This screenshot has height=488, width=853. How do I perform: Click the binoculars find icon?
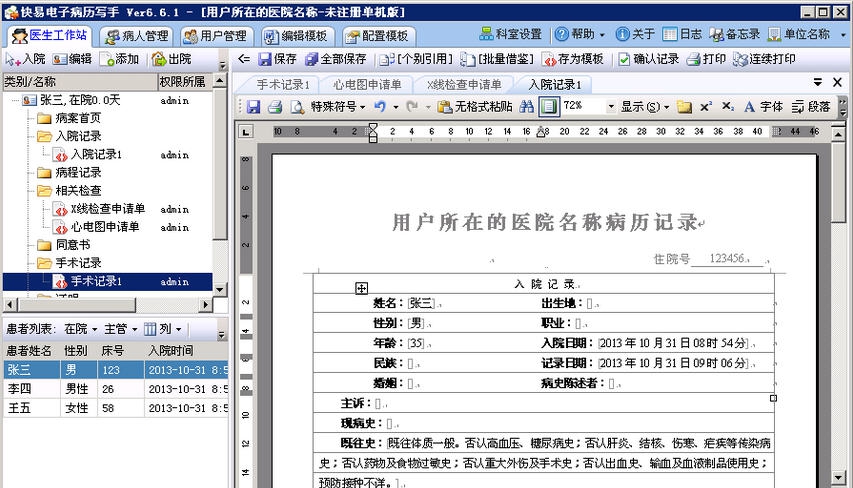click(526, 106)
